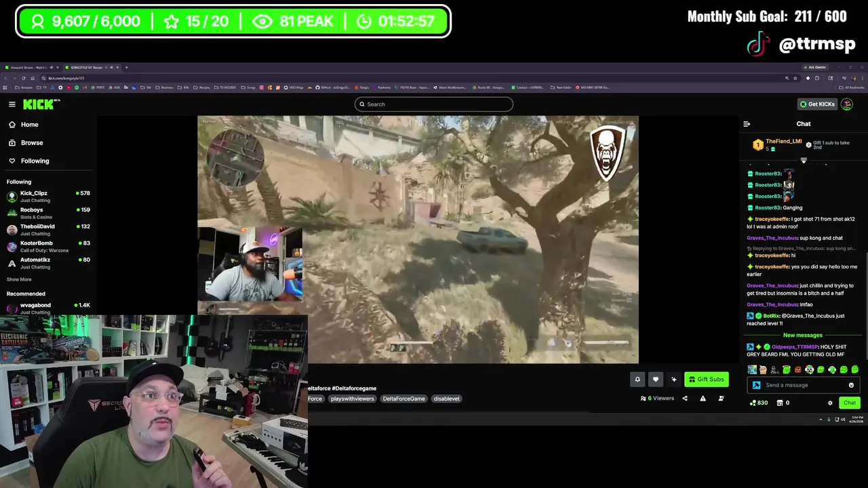
Task: Click the Home house icon in sidebar
Action: click(12, 125)
